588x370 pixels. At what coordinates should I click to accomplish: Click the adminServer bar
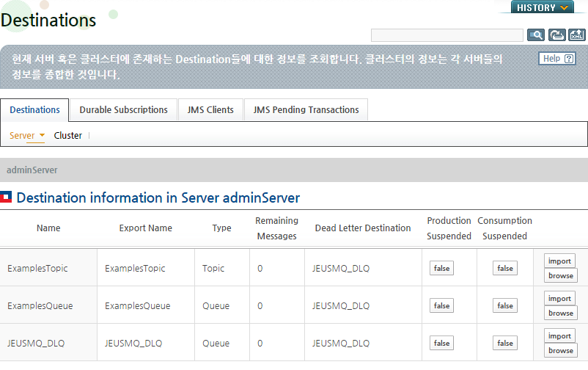294,170
